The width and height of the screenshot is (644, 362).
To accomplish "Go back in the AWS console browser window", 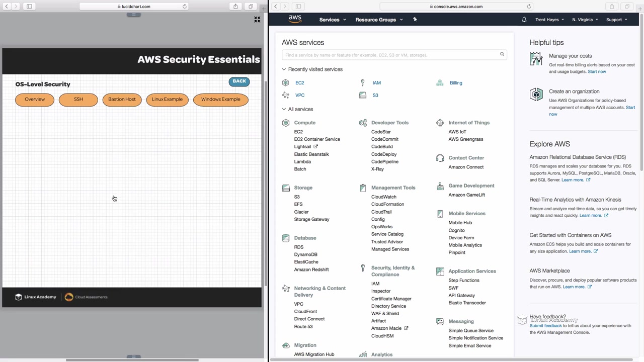I will point(276,7).
